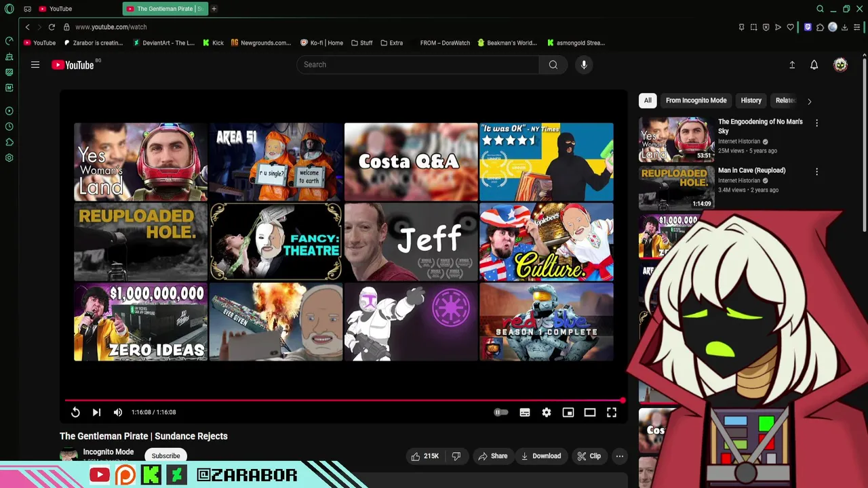Subscribe to Incognito Mode channel
This screenshot has width=868, height=488.
click(166, 455)
